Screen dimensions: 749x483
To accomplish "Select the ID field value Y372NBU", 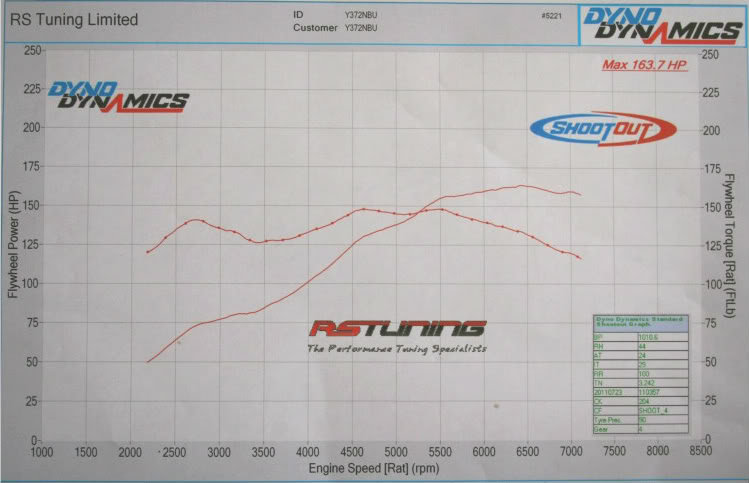I will (363, 15).
